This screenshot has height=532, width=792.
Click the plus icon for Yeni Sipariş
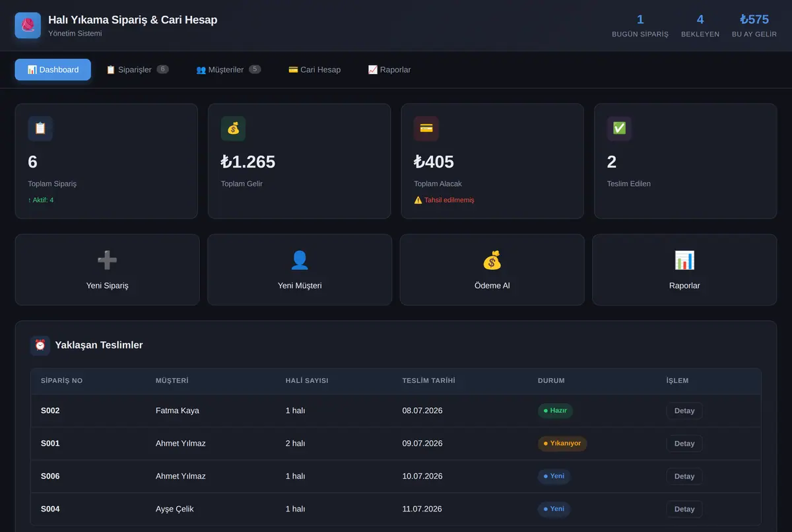(107, 261)
